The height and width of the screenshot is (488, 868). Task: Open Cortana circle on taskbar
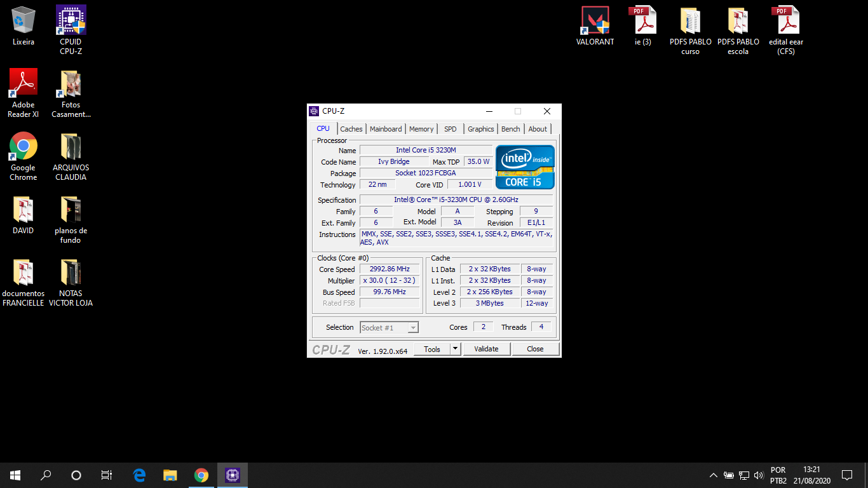(76, 475)
